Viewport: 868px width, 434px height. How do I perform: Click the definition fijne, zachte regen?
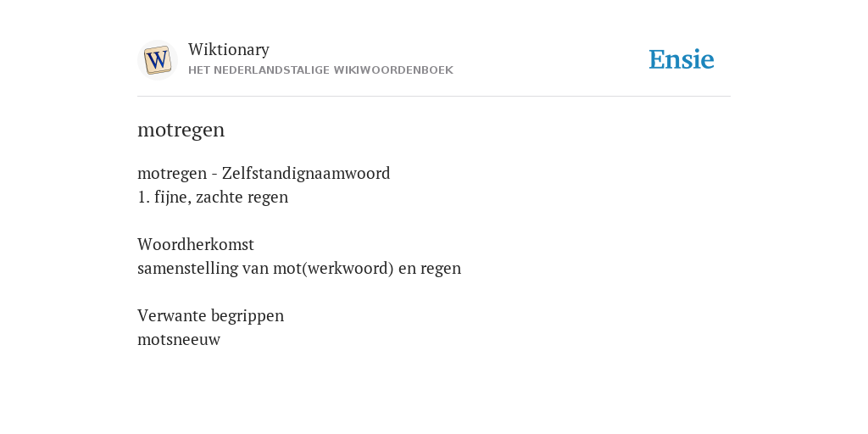221,198
